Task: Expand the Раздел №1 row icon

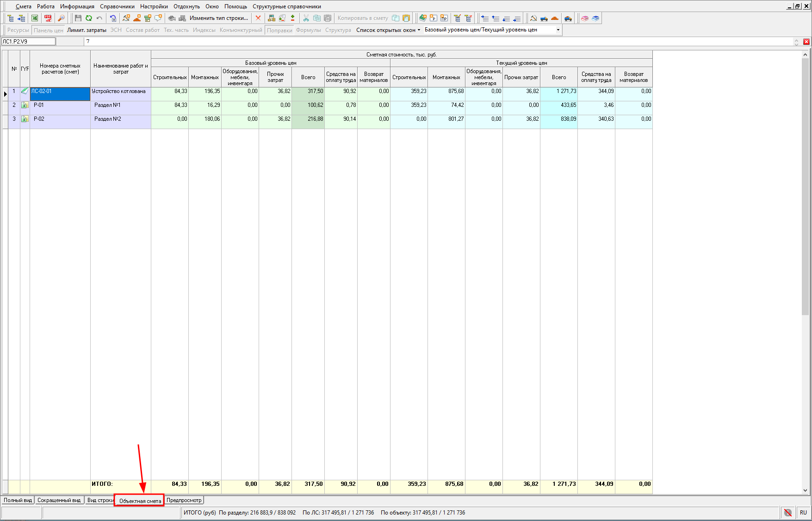Action: point(25,105)
